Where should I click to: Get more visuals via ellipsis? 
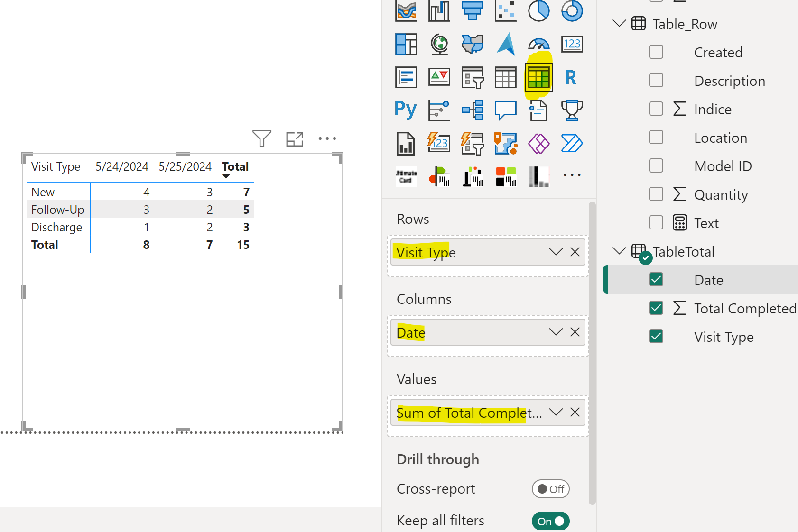[572, 175]
